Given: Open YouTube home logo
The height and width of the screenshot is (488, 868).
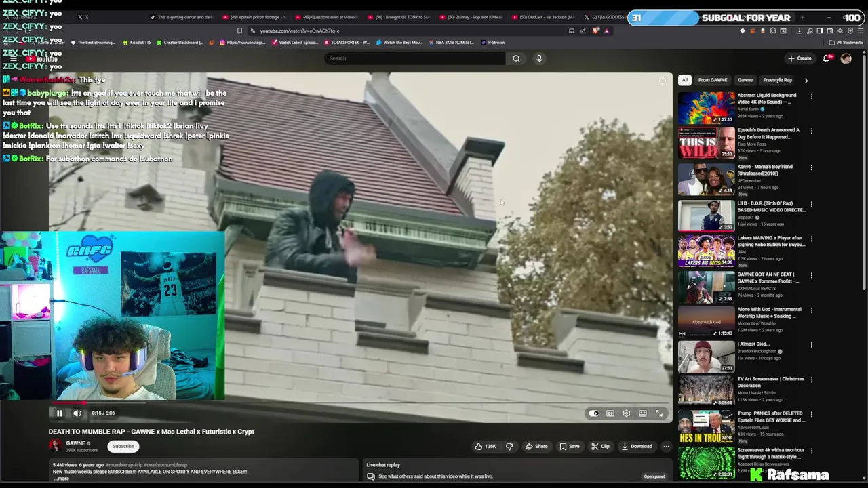Looking at the screenshot, I should click(42, 59).
